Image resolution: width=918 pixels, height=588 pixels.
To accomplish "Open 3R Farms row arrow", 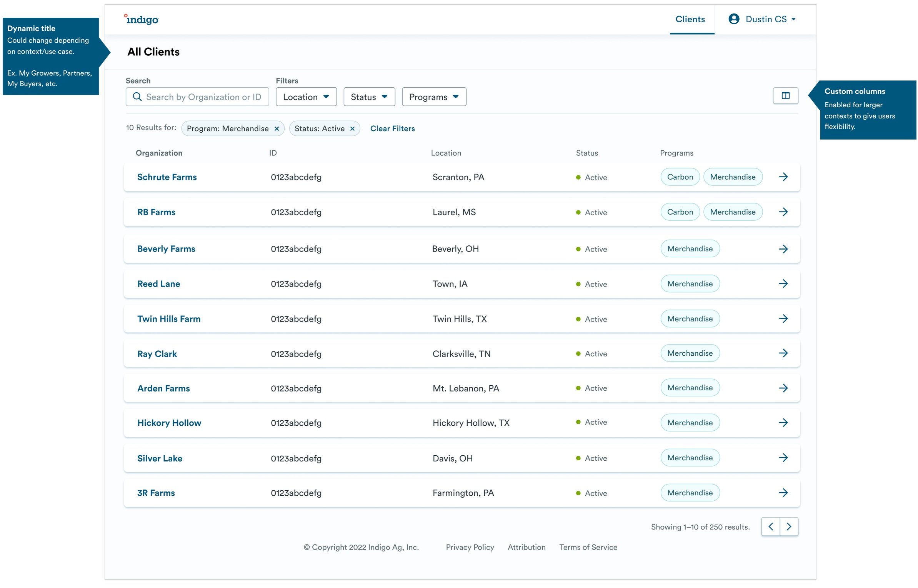I will coord(783,493).
